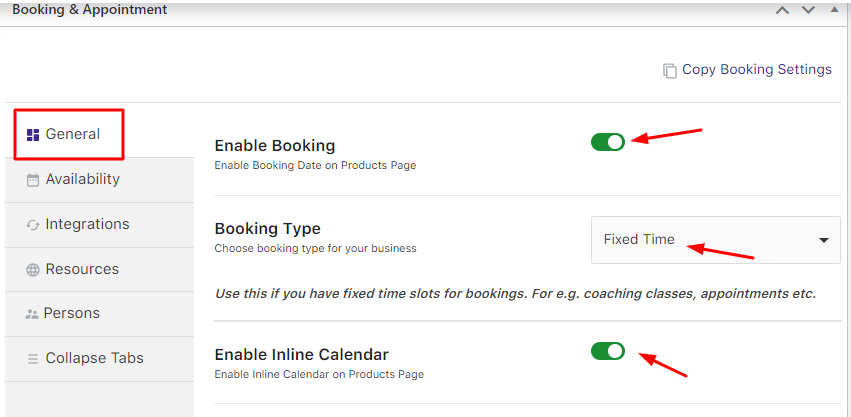Screen dimensions: 851x417
Task: Toggle the Enable Booking switch
Action: (608, 142)
